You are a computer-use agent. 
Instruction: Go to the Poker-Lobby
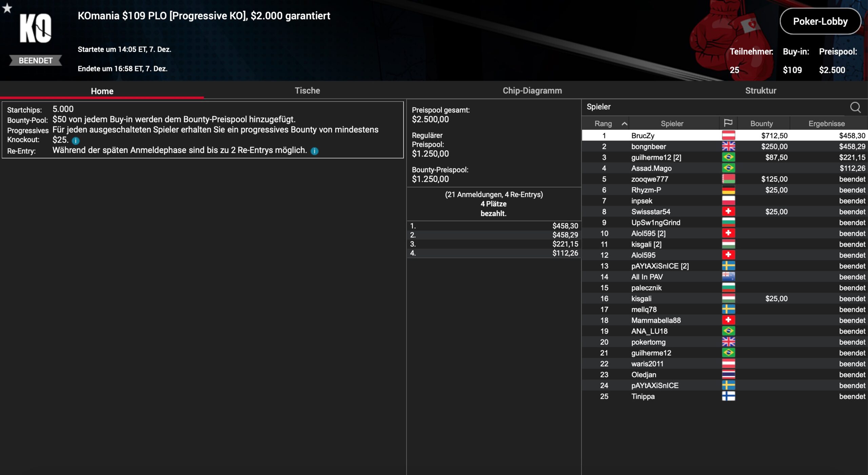pos(820,21)
